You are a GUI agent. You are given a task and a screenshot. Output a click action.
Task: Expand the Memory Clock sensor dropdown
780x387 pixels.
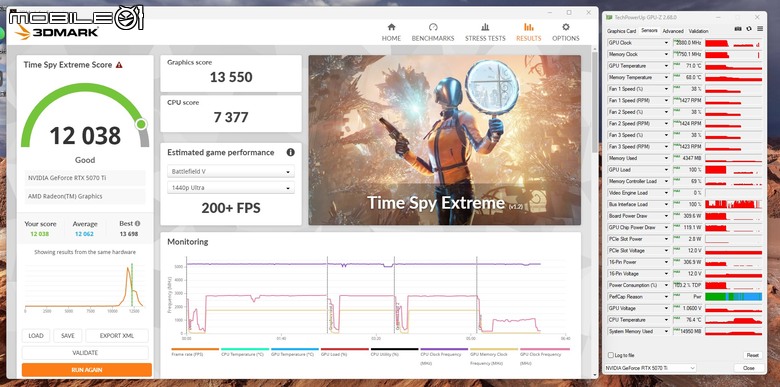tap(667, 54)
